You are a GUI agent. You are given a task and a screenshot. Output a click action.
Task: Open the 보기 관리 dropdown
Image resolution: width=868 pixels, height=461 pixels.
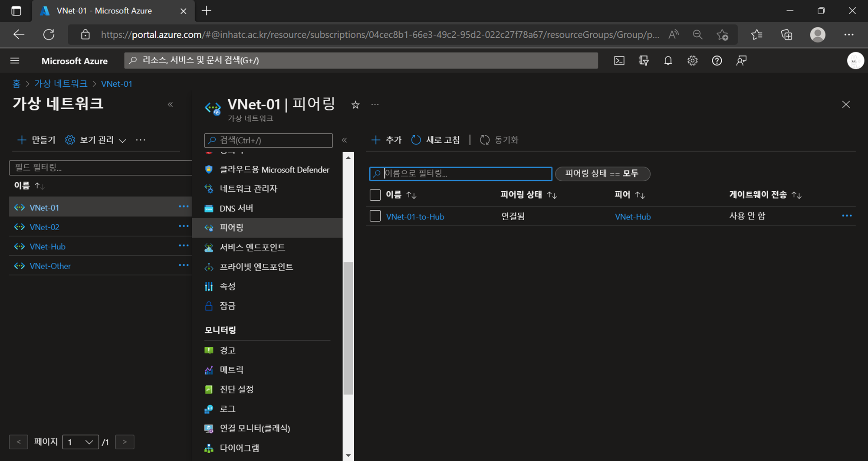pos(96,140)
